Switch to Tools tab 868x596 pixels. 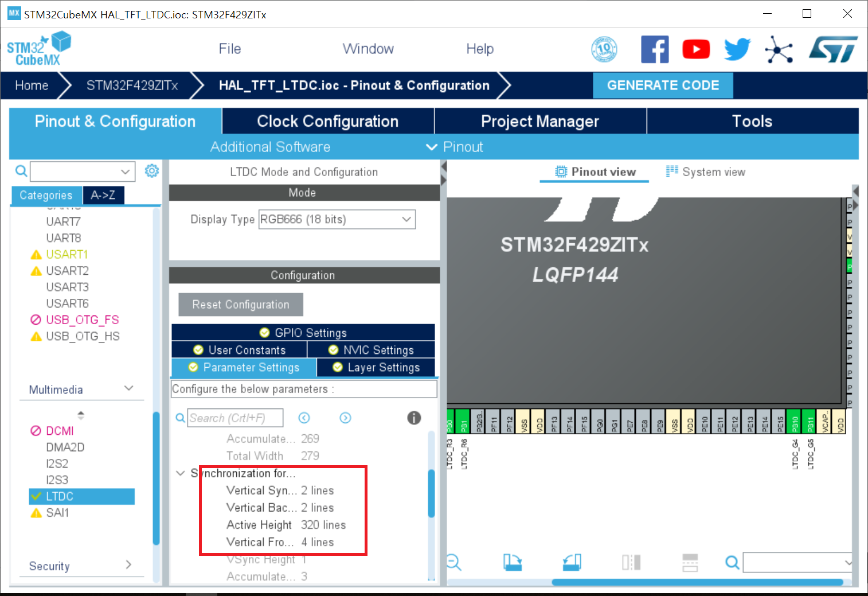click(752, 121)
